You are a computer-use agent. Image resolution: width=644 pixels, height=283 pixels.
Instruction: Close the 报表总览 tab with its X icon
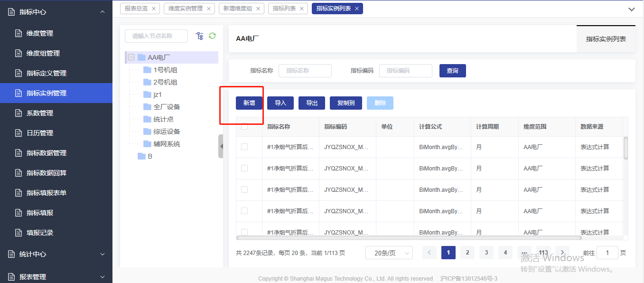coord(153,9)
